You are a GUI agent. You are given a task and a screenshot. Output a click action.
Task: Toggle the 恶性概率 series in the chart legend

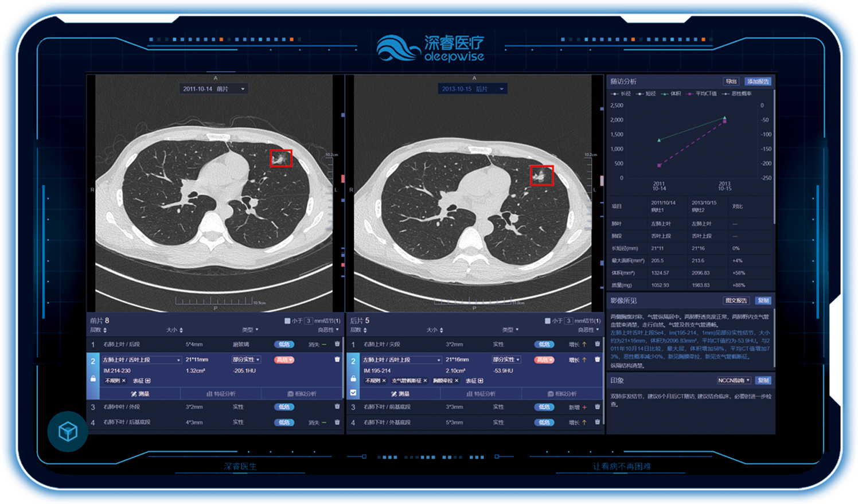point(736,93)
